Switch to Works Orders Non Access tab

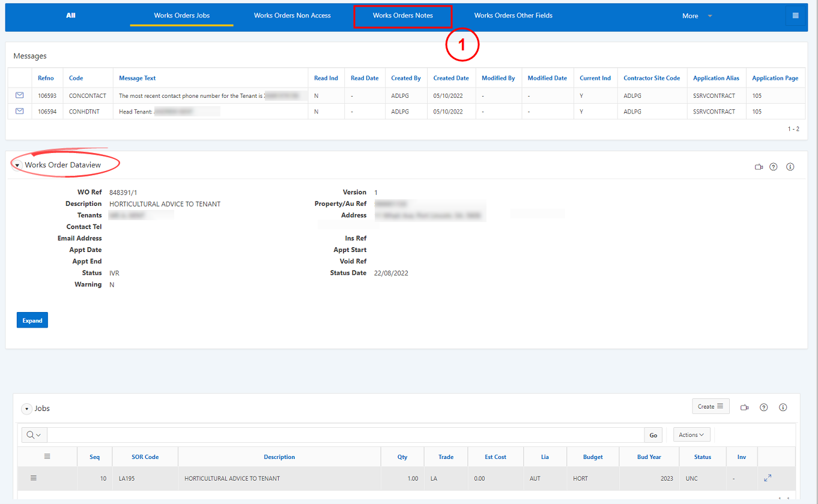click(x=292, y=16)
